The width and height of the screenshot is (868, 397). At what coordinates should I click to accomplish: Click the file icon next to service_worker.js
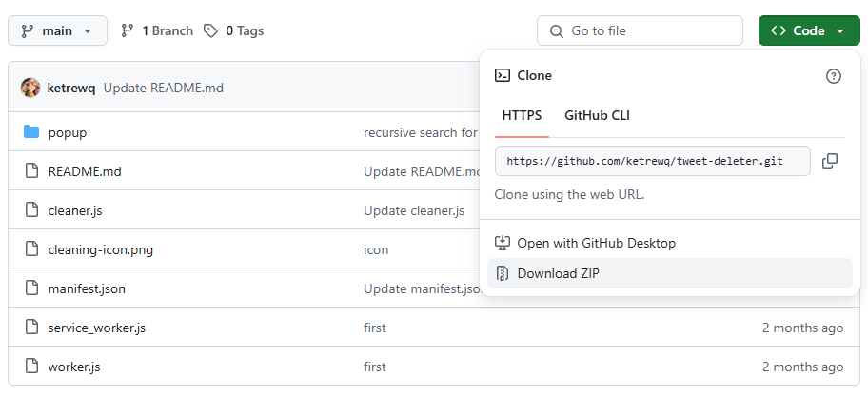tap(32, 328)
